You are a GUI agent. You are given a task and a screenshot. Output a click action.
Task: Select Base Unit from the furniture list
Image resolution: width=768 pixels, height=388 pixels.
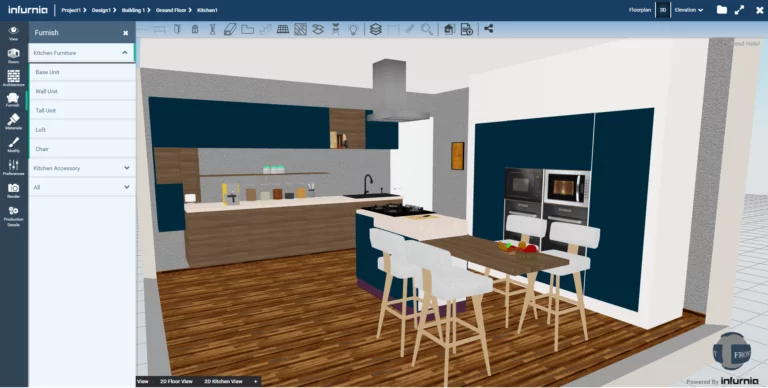coord(82,72)
